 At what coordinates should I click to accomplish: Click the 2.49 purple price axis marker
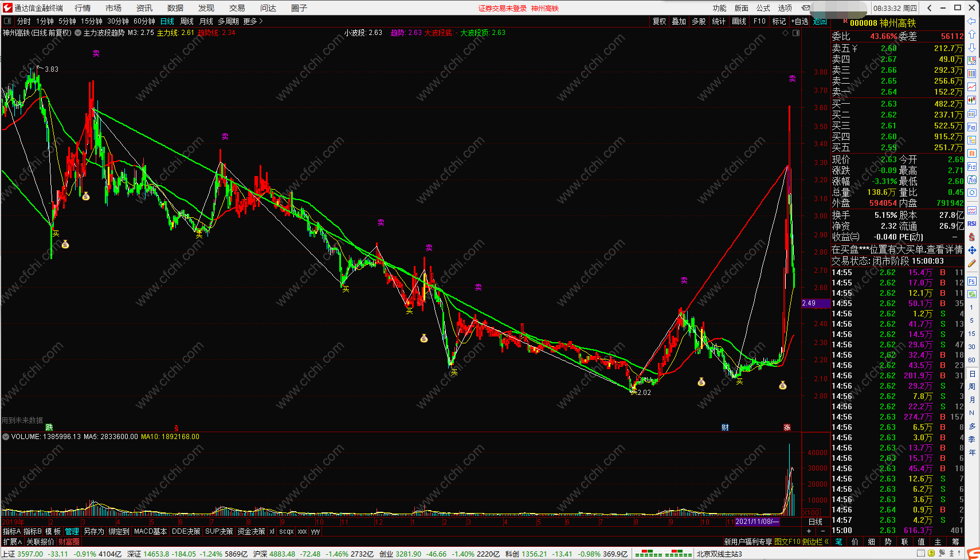[816, 303]
